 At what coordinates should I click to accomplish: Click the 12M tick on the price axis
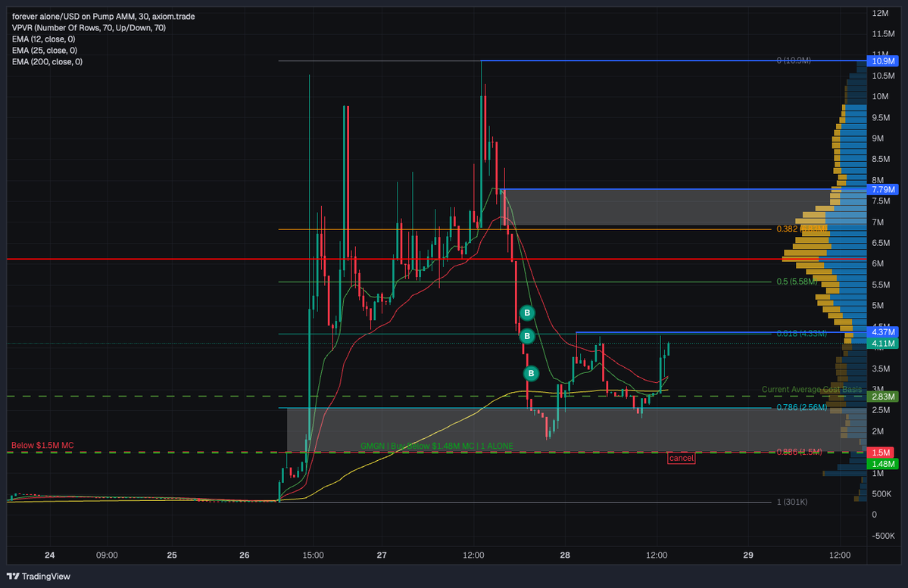[880, 13]
